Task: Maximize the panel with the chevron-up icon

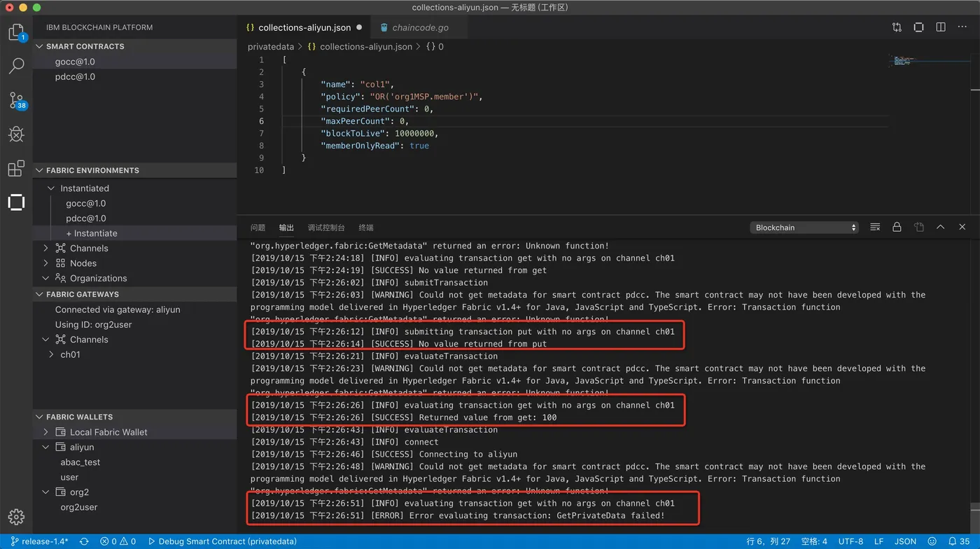Action: click(940, 228)
